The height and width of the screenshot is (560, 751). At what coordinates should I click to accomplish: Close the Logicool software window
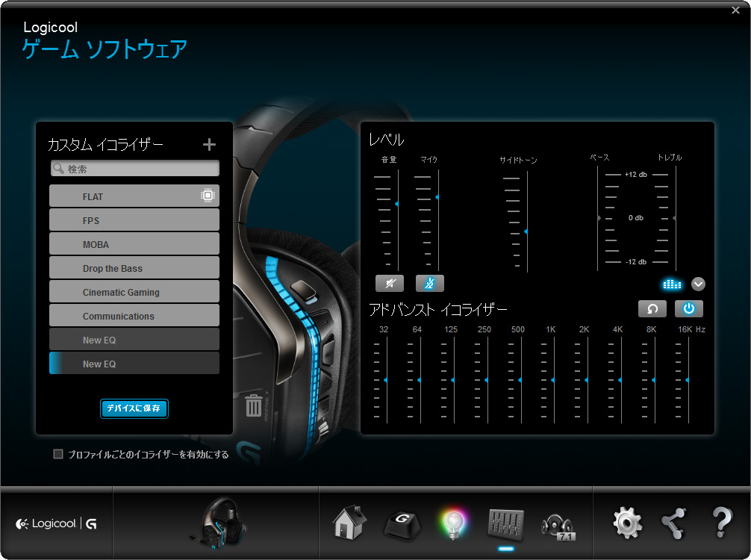(735, 10)
